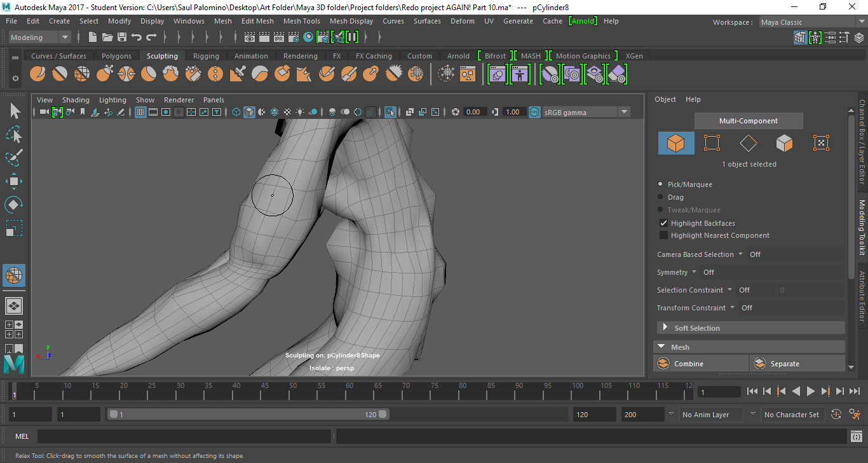868x463 pixels.
Task: Click the Save Scene floppy disk icon
Action: point(122,38)
